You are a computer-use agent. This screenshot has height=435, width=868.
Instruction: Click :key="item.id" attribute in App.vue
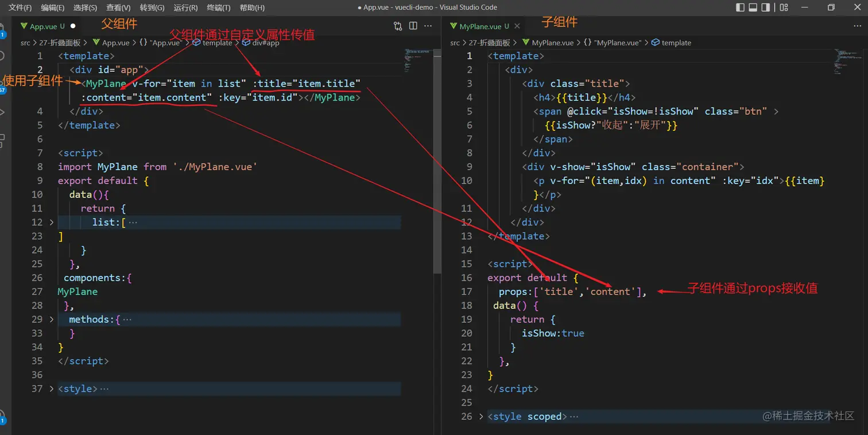tap(258, 98)
